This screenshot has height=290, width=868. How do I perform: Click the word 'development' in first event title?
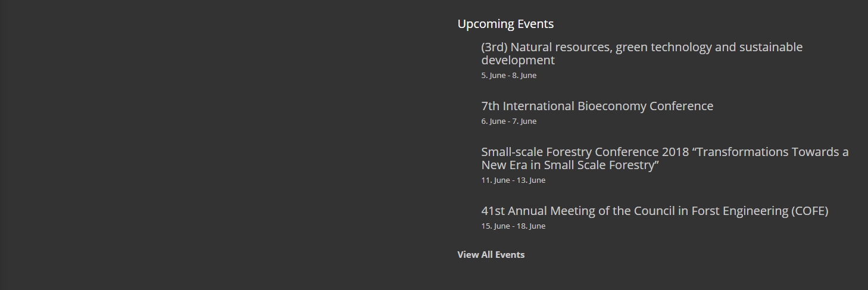pyautogui.click(x=518, y=60)
